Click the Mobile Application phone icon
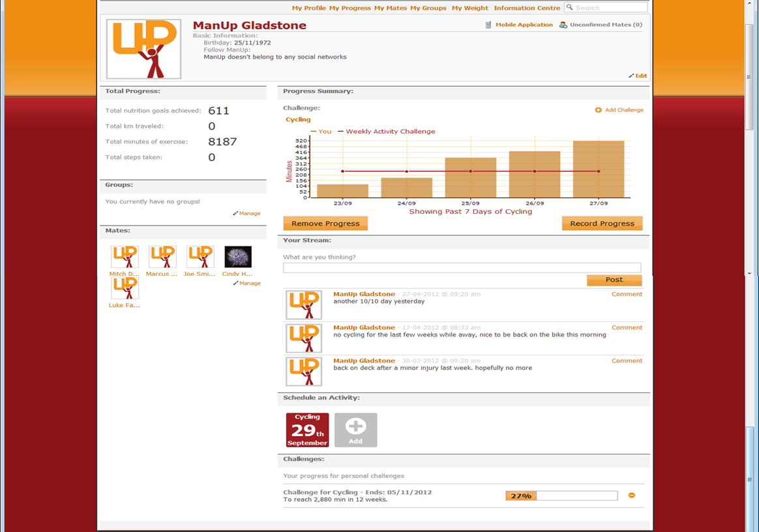 [488, 25]
